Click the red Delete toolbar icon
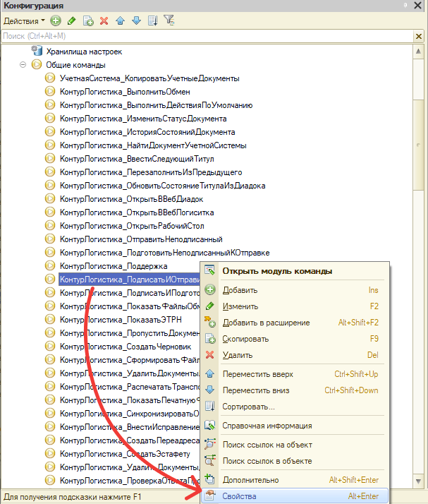Viewport: 428px width, 504px height. (x=104, y=21)
